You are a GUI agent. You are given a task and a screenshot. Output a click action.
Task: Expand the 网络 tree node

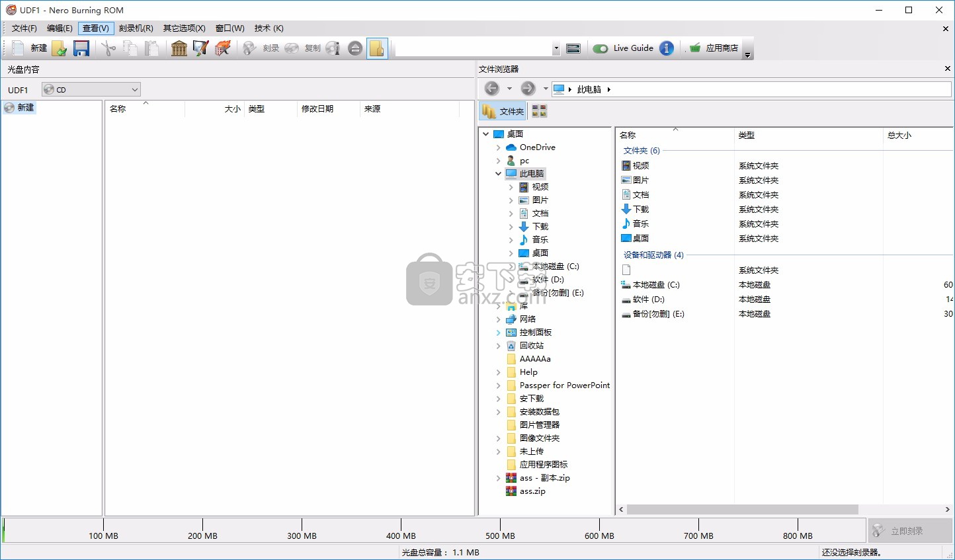499,319
